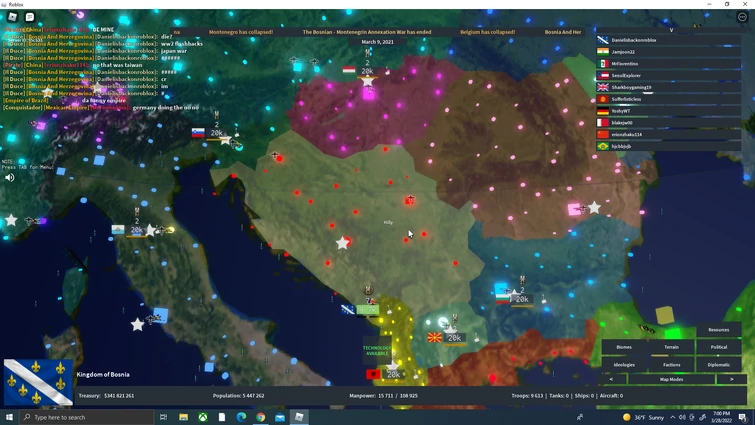Click the March 9, 2021 date display
The width and height of the screenshot is (755, 425).
(x=378, y=42)
